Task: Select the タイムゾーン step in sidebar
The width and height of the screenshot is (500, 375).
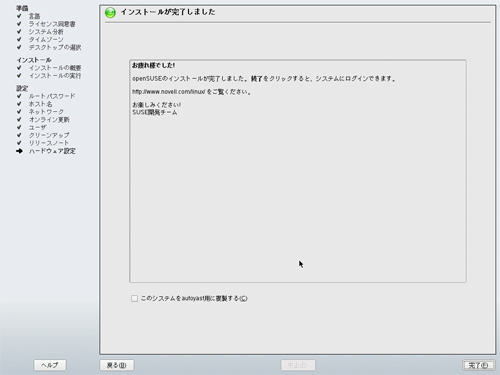Action: 46,39
